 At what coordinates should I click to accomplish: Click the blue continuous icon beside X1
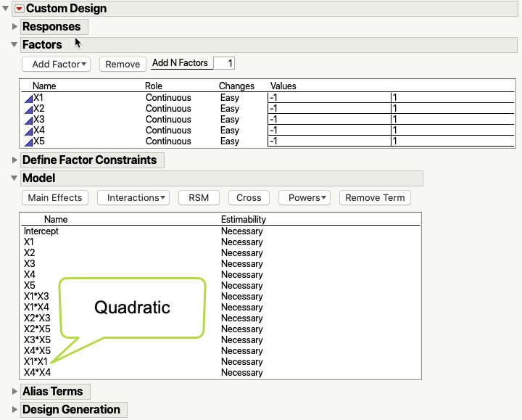pyautogui.click(x=28, y=98)
